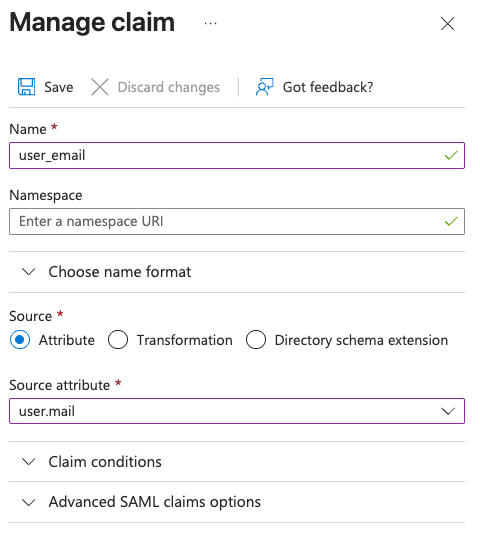Click the Attribute radio label text
480x548 pixels.
click(67, 340)
